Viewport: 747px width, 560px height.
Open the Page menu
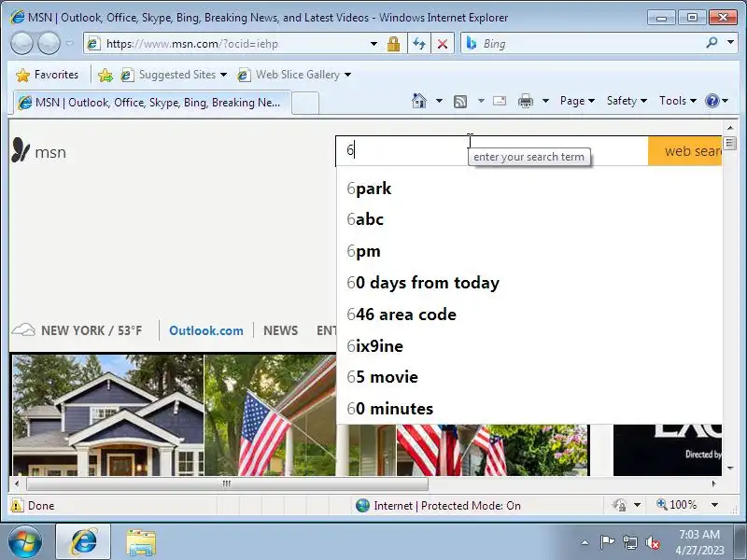tap(577, 101)
